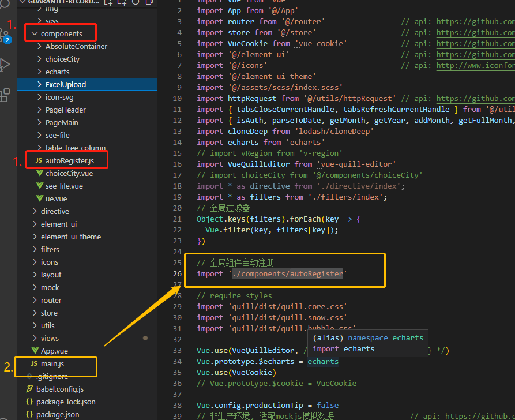Click the braces icon beside package-lock.json

tap(29, 402)
